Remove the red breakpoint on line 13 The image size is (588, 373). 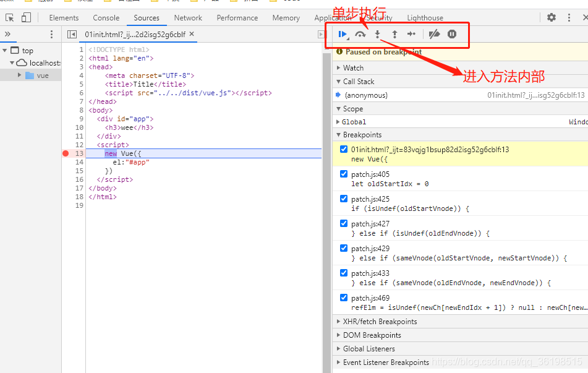(x=66, y=153)
